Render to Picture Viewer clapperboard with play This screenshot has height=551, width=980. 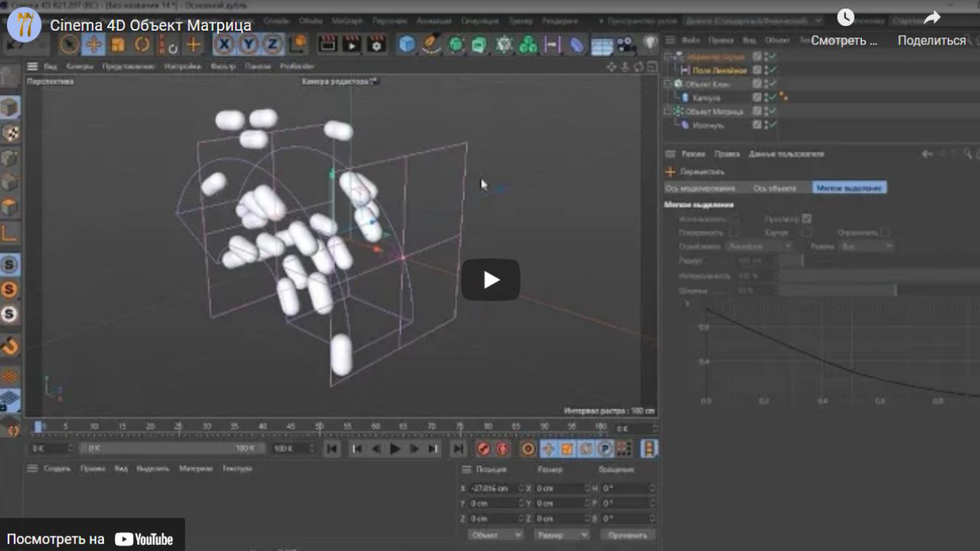tap(351, 44)
